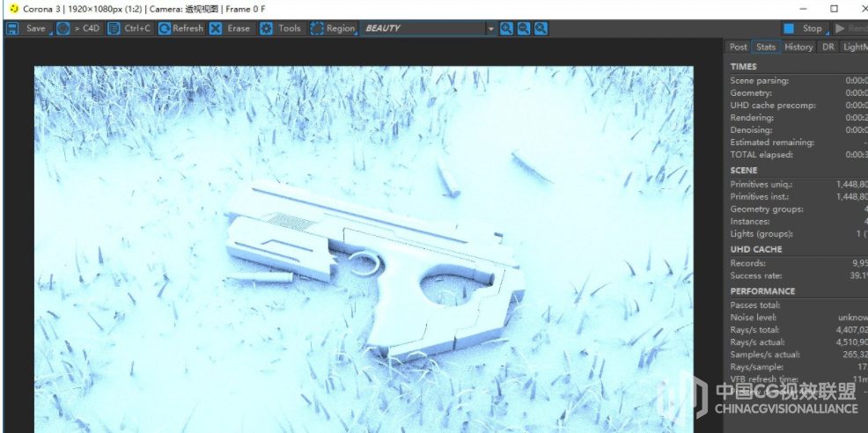Click the Primitives inst. label

click(x=760, y=196)
